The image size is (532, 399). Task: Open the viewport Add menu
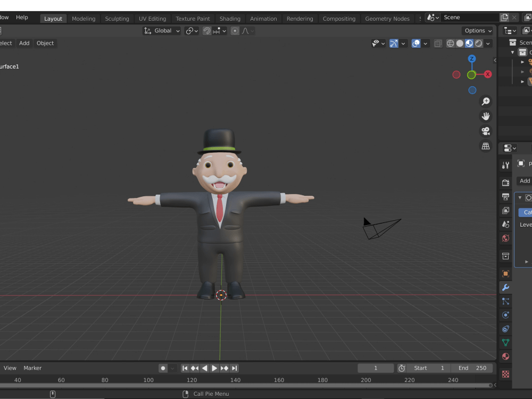[x=24, y=43]
